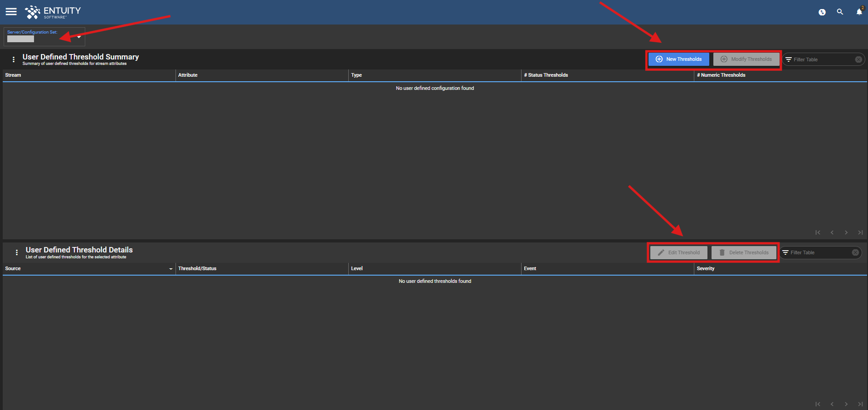The image size is (868, 410).
Task: Click the Delete Thresholds button
Action: 744,252
